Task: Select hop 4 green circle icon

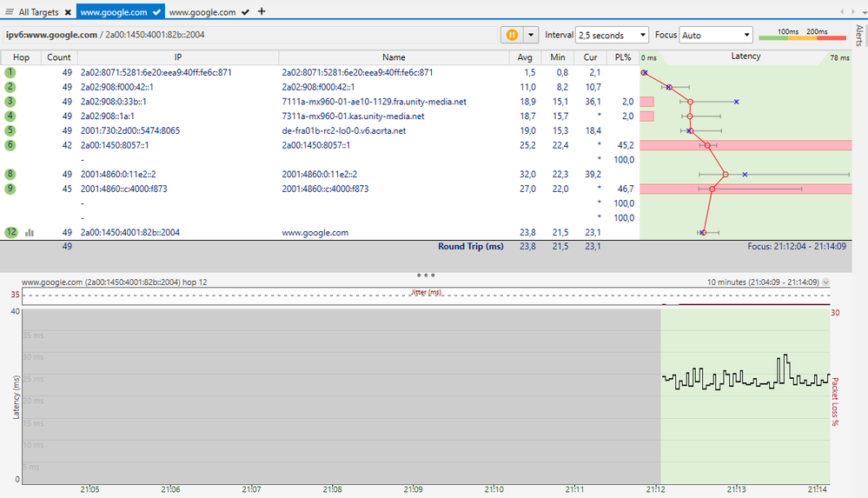Action: click(x=10, y=116)
